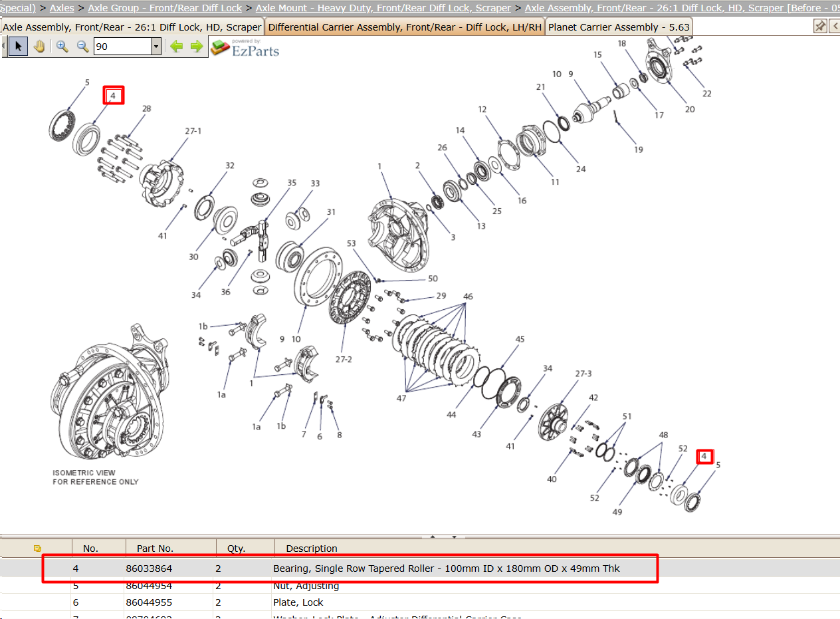Select part number 86044954 in the list

149,586
